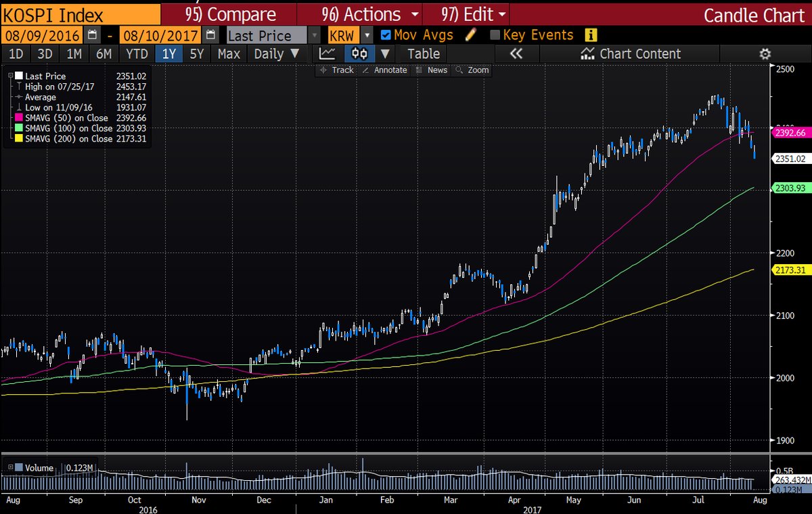The image size is (812, 514).
Task: Enable the Key Events checkbox
Action: point(495,35)
